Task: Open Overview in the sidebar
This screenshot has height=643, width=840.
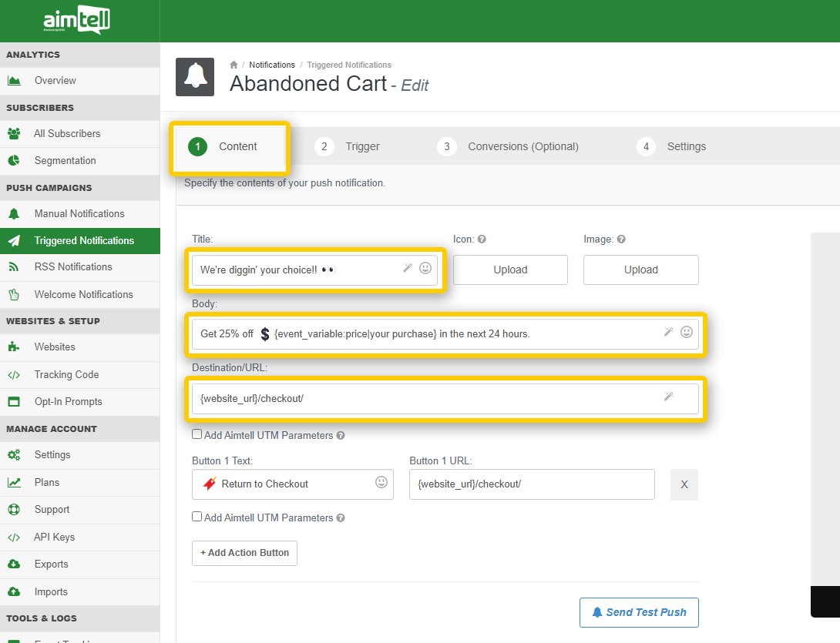Action: coord(80,81)
